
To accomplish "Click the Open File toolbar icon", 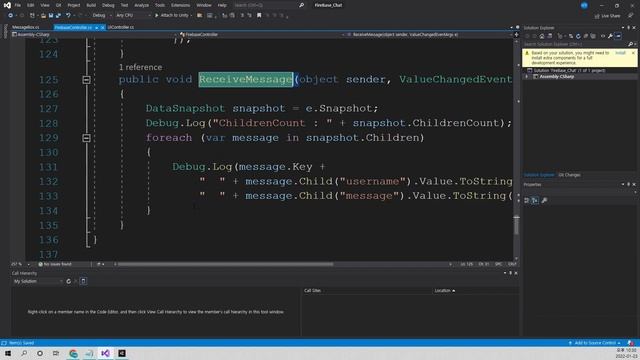I will point(43,16).
